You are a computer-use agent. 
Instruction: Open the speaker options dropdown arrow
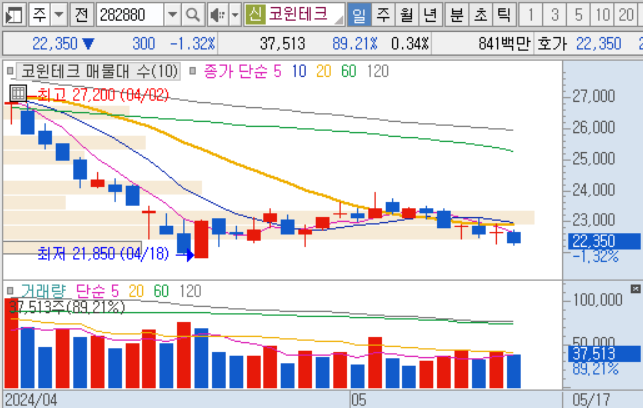click(235, 15)
